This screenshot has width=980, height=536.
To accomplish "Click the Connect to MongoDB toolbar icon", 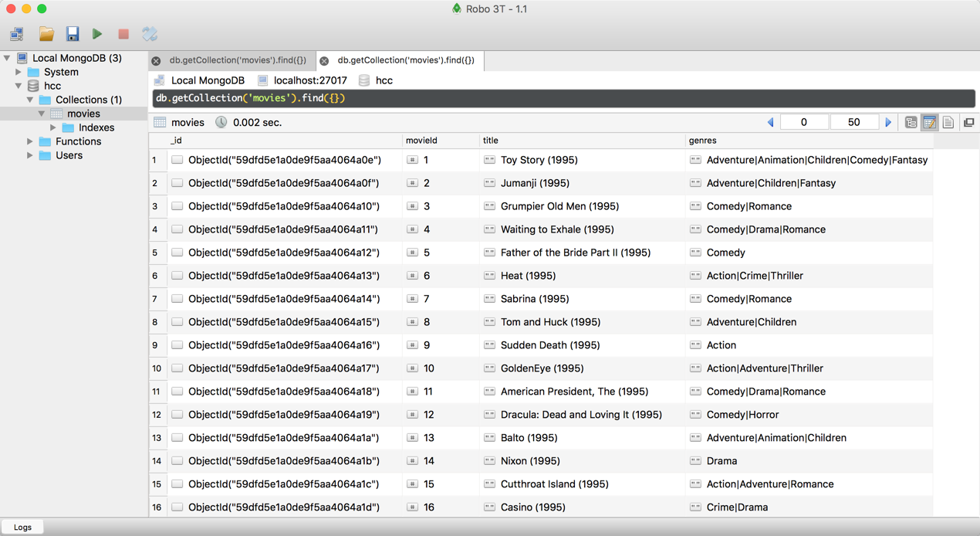I will pyautogui.click(x=17, y=34).
